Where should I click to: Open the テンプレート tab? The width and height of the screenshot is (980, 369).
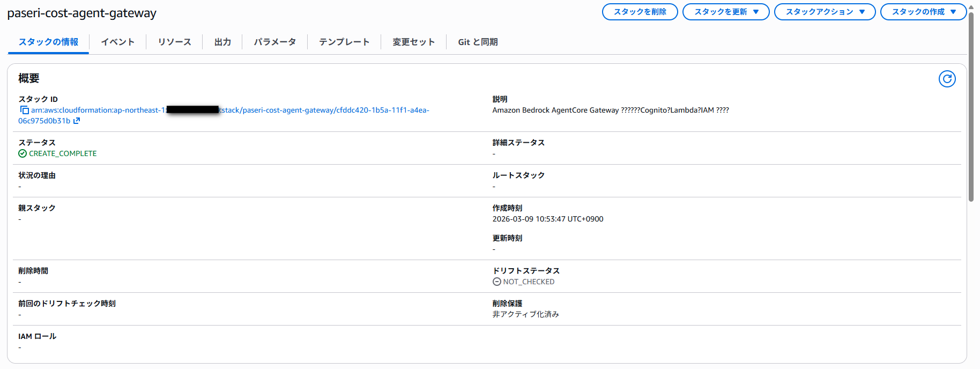point(344,42)
